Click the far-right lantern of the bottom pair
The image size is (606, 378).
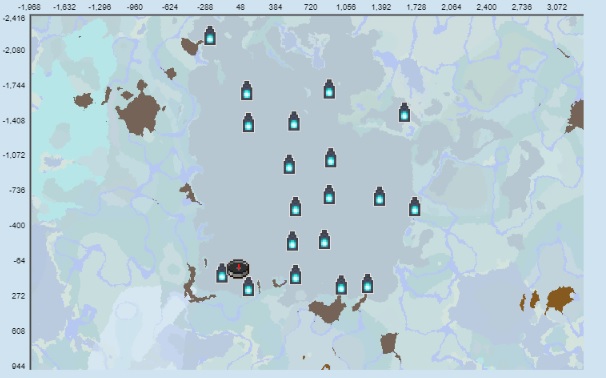[x=367, y=284]
